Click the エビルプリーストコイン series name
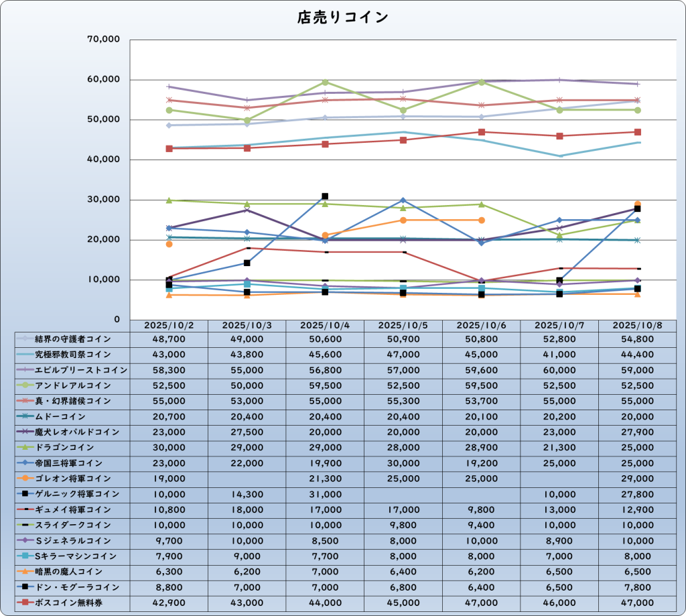686x616 pixels. click(81, 370)
